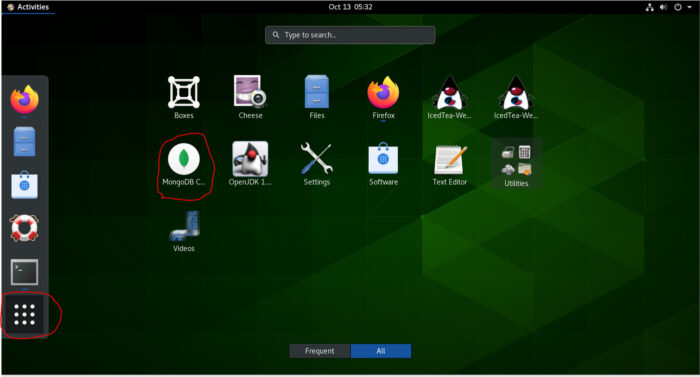
Task: Open the Software bag icon in the dock
Action: 25,184
